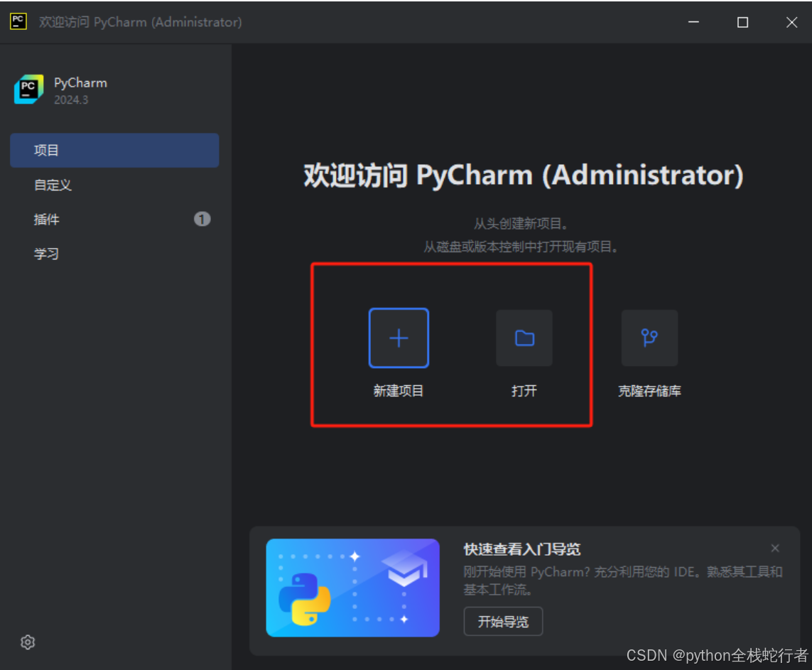Click the PyCharm logo in the sidebar
Image resolution: width=812 pixels, height=670 pixels.
(x=29, y=89)
